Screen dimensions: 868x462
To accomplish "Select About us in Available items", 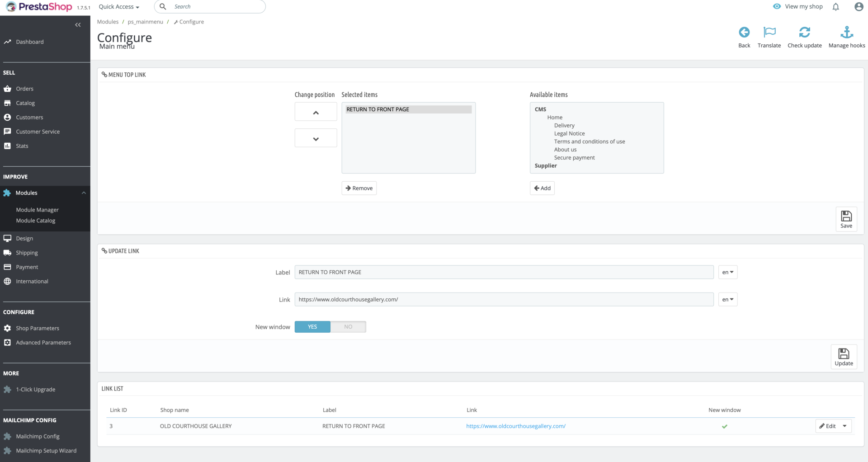I will pyautogui.click(x=565, y=150).
